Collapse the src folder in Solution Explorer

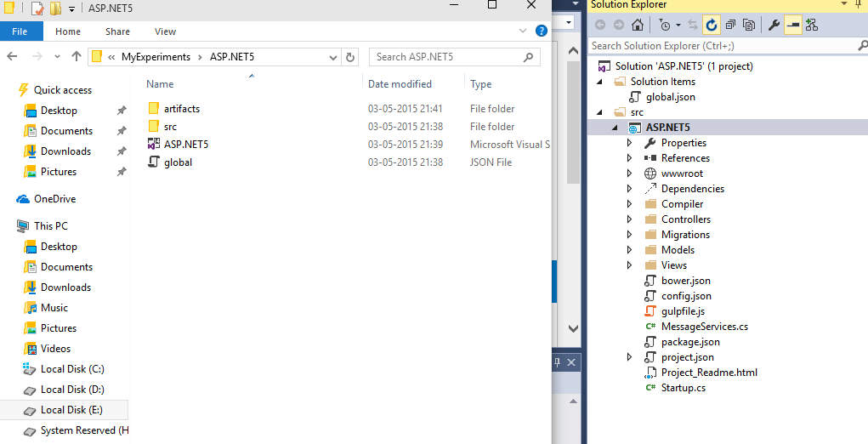point(600,112)
